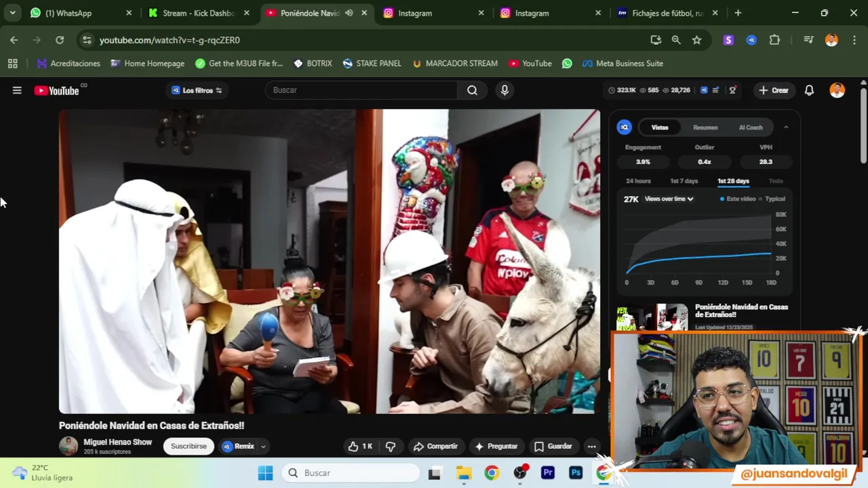The height and width of the screenshot is (488, 868).
Task: Click the video player frame
Action: point(330,261)
